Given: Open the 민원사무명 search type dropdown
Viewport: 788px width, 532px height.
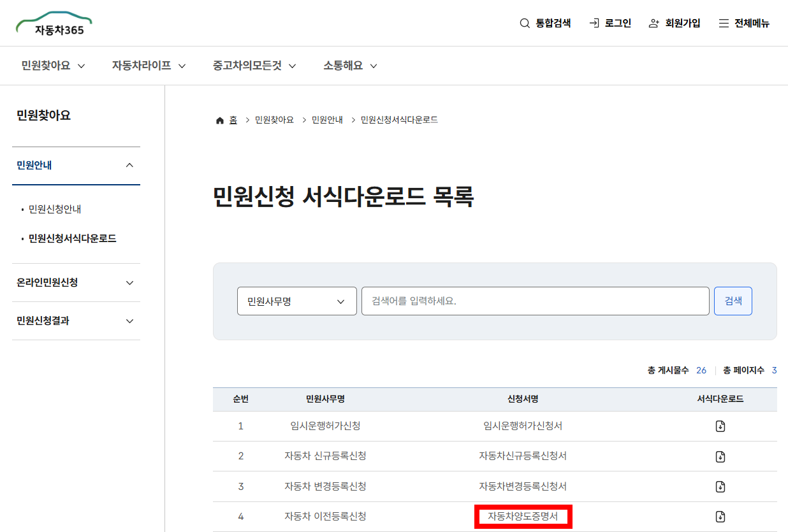Looking at the screenshot, I should (297, 301).
